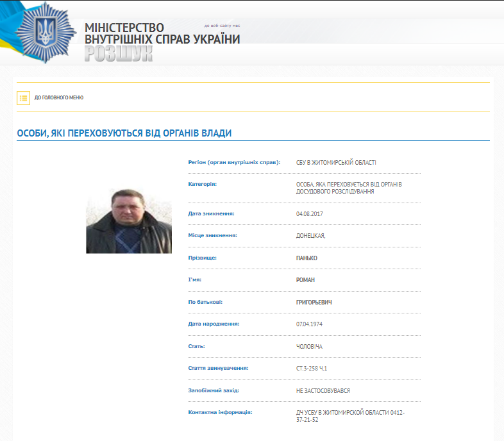Image resolution: width=504 pixels, height=441 pixels.
Task: Click the 'Запобіжний захід:' label
Action: tap(214, 391)
